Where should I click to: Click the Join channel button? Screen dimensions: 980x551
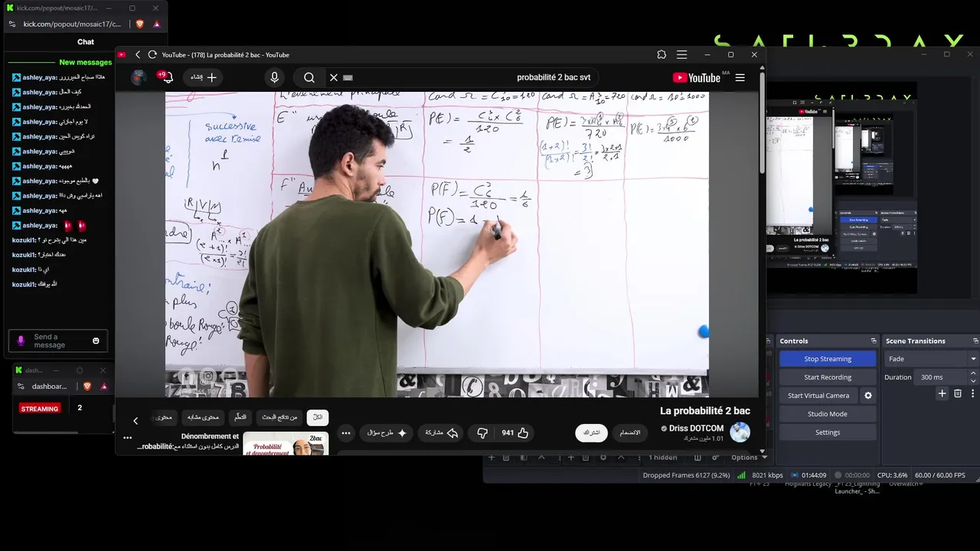click(630, 432)
